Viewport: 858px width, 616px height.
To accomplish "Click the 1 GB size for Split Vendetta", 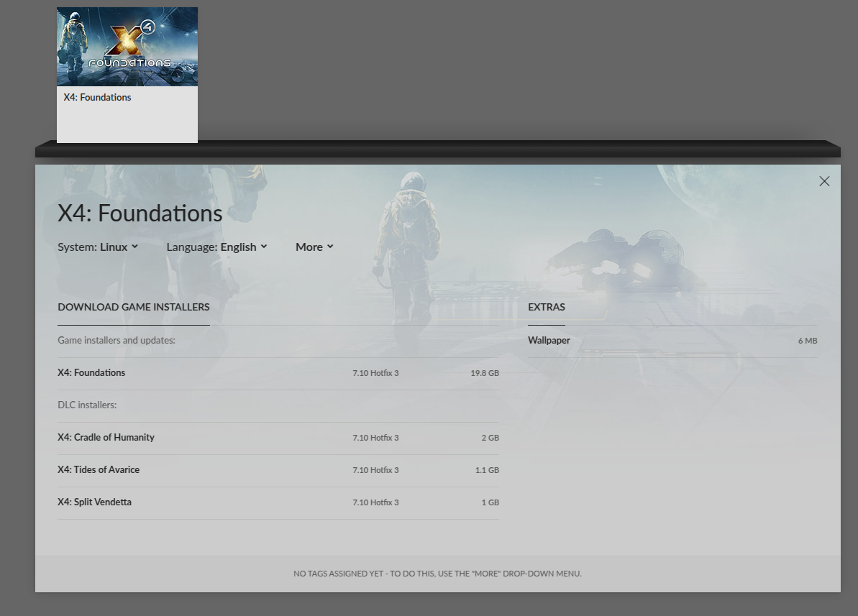I will pyautogui.click(x=490, y=502).
